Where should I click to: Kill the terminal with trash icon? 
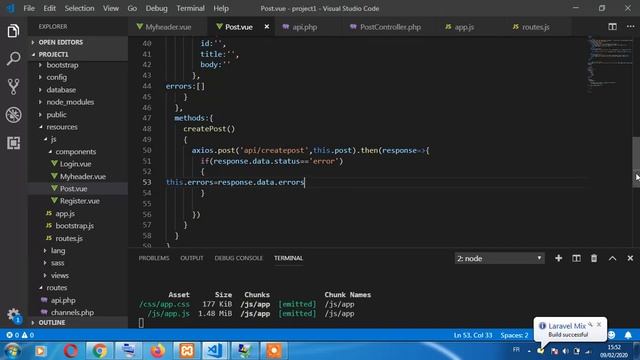click(594, 258)
